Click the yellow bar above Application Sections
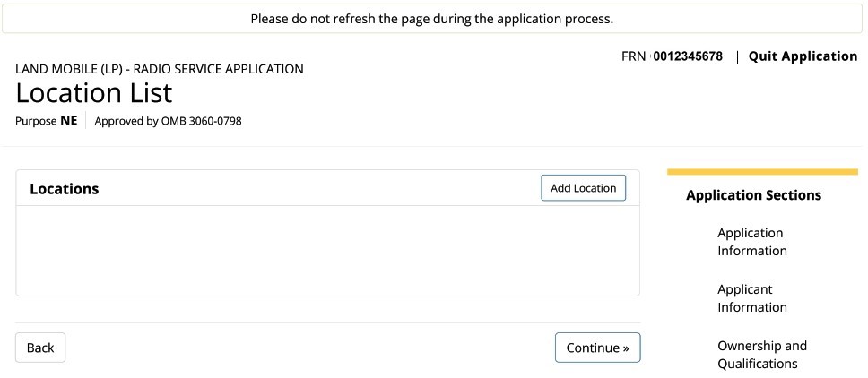Image resolution: width=868 pixels, height=378 pixels. coord(762,172)
